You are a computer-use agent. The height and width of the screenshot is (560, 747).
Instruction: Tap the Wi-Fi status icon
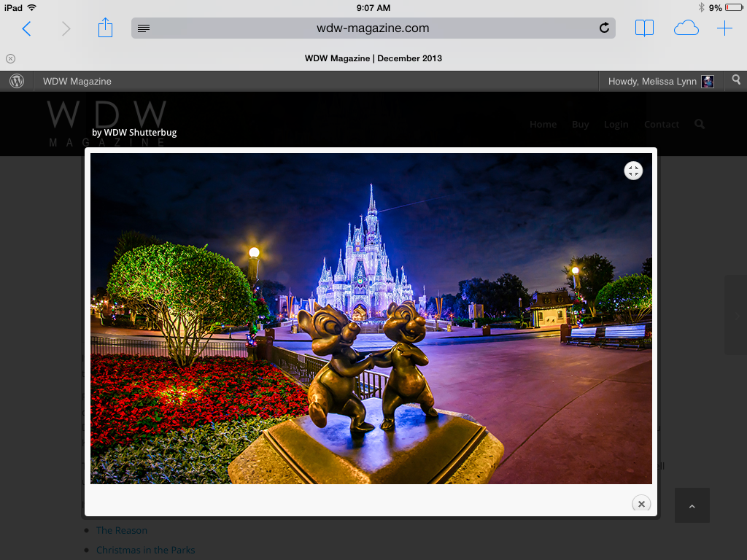31,7
